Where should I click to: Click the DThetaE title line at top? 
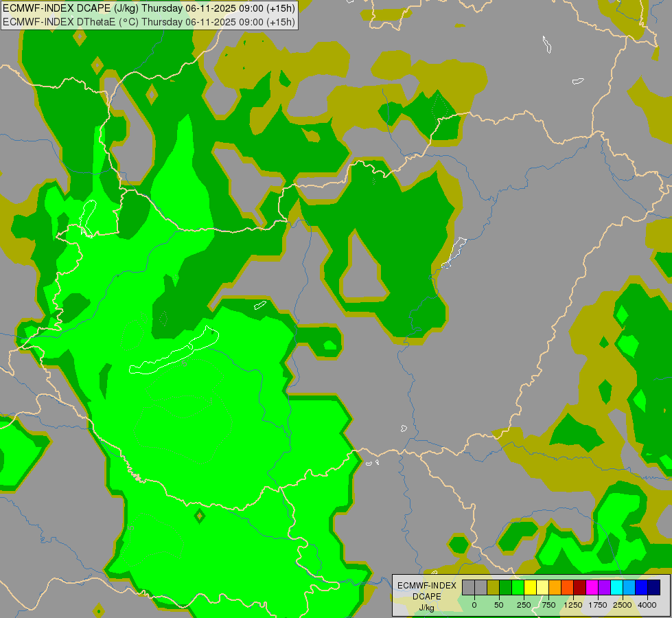point(149,22)
